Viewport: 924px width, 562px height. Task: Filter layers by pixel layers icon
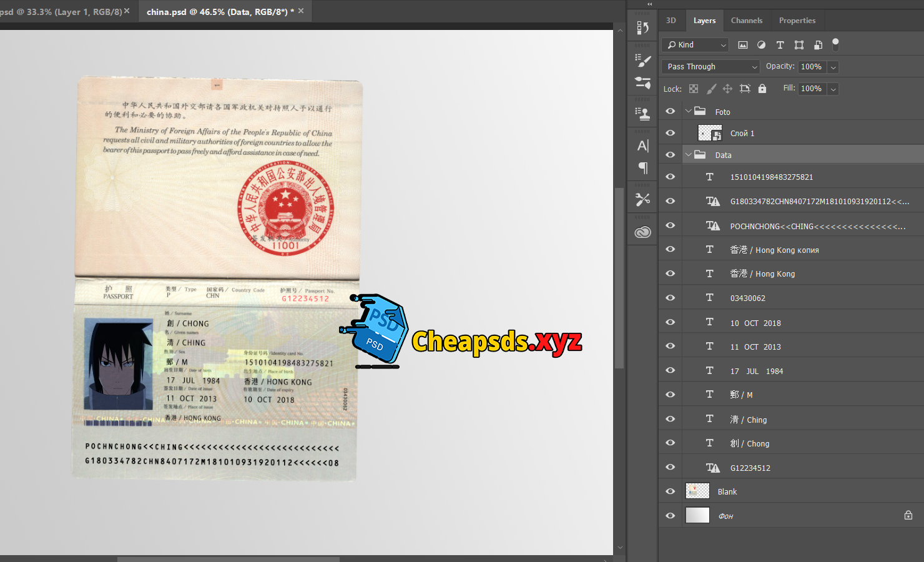tap(742, 45)
